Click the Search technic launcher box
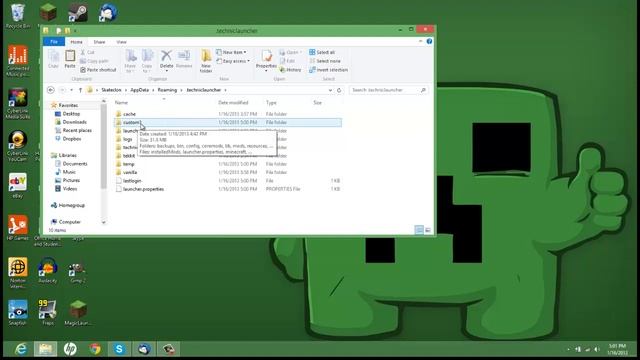 [x=388, y=90]
